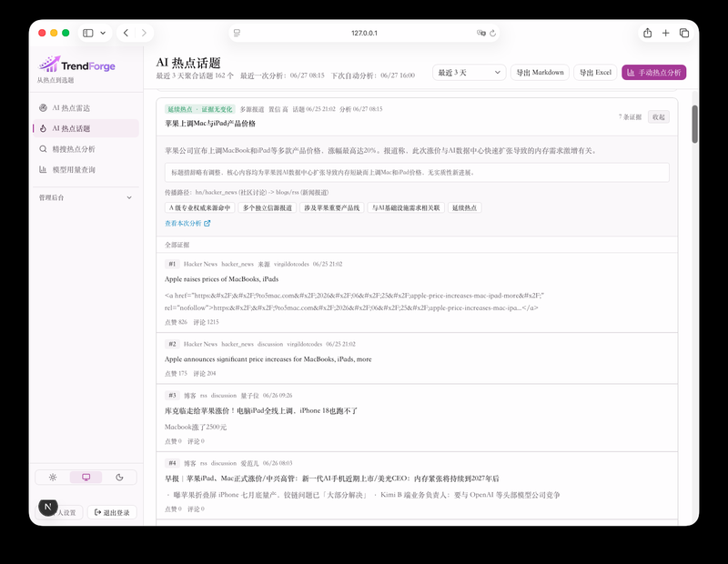Reload the page
Image resolution: width=728 pixels, height=564 pixels.
[492, 33]
